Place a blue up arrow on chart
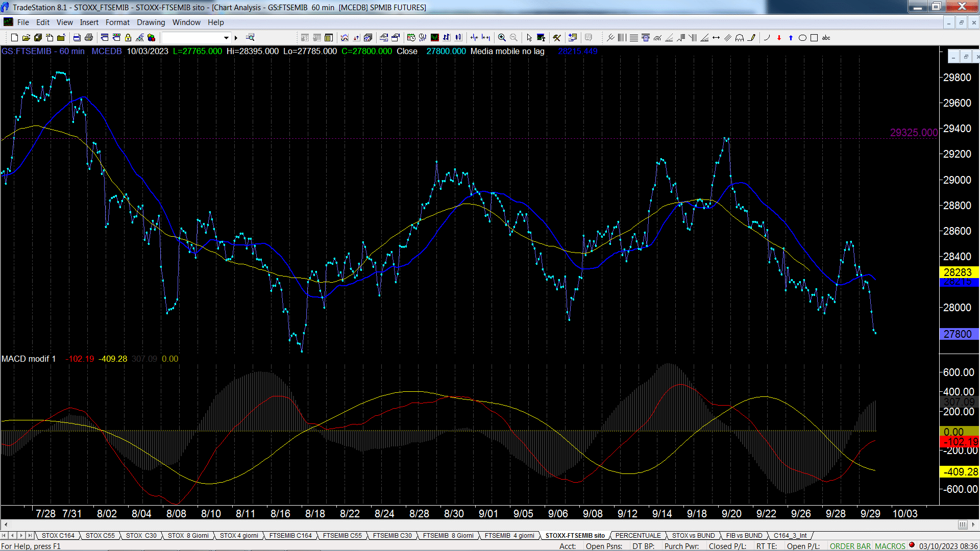 791,38
